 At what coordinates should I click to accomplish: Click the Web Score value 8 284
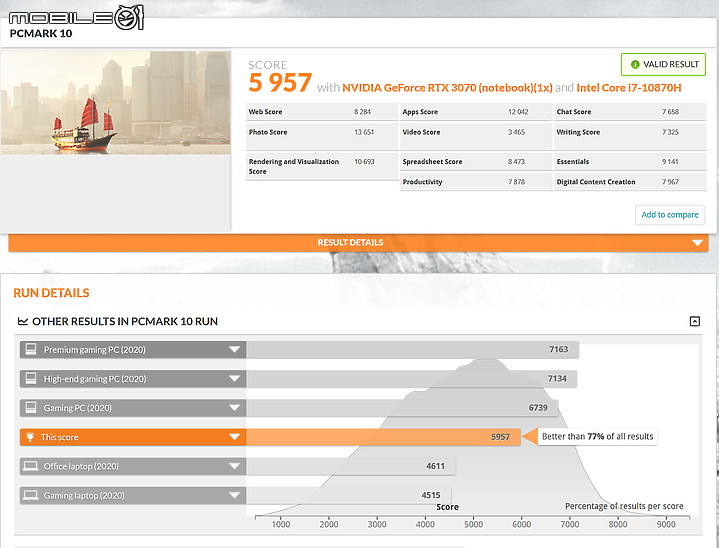tap(362, 112)
